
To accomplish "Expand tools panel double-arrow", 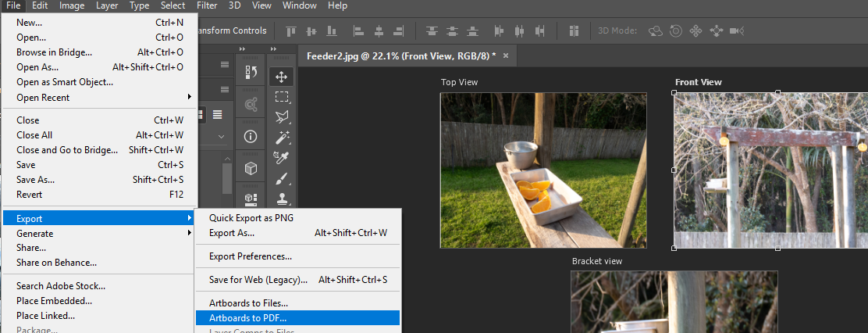I will [x=273, y=49].
